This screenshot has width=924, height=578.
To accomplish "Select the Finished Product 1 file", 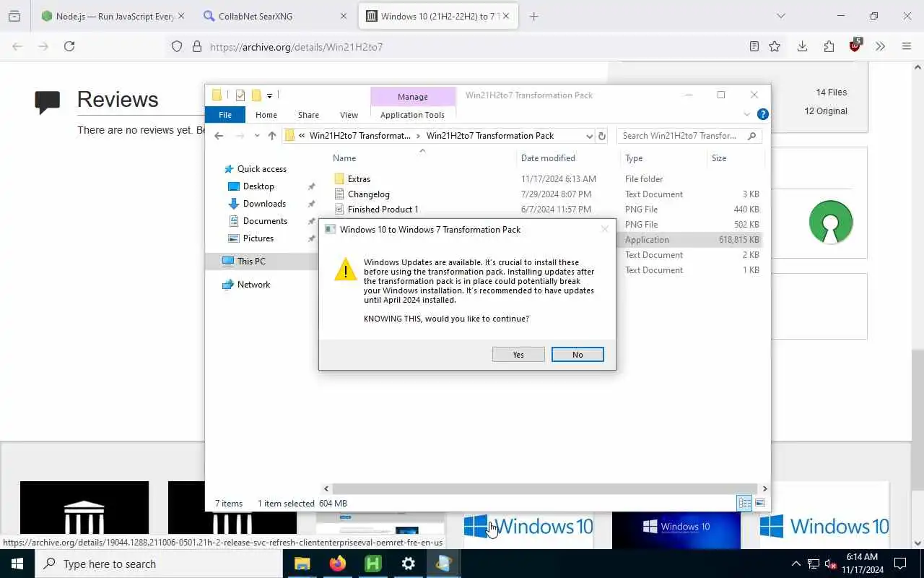I will [383, 210].
